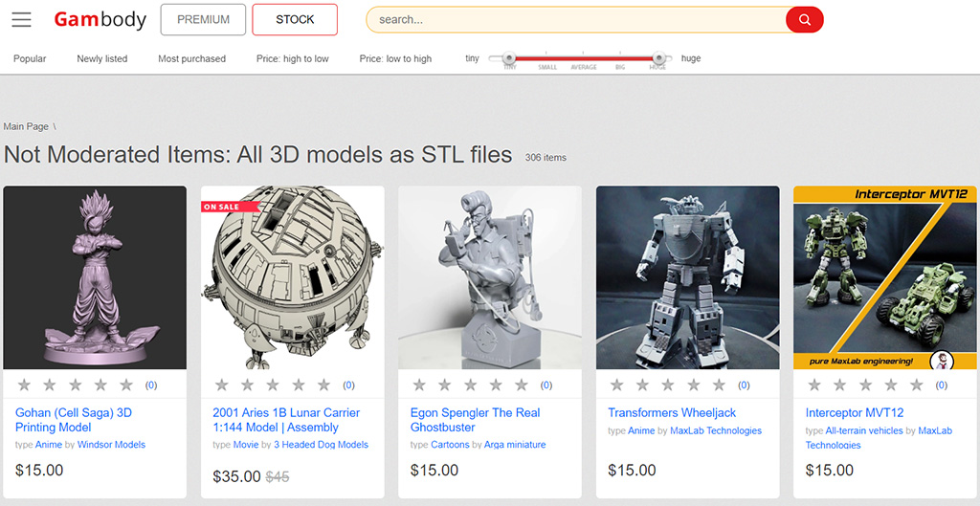Open Transformers Wheeljack robot thumbnail
The height and width of the screenshot is (506, 980).
tap(687, 277)
